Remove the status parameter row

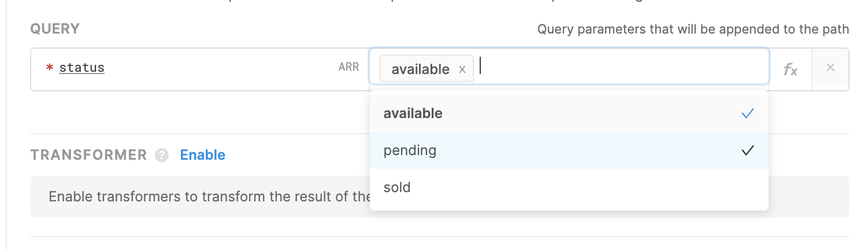click(830, 68)
